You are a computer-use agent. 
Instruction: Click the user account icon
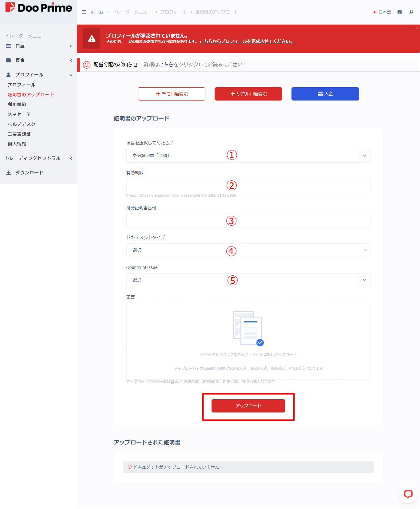[x=411, y=12]
